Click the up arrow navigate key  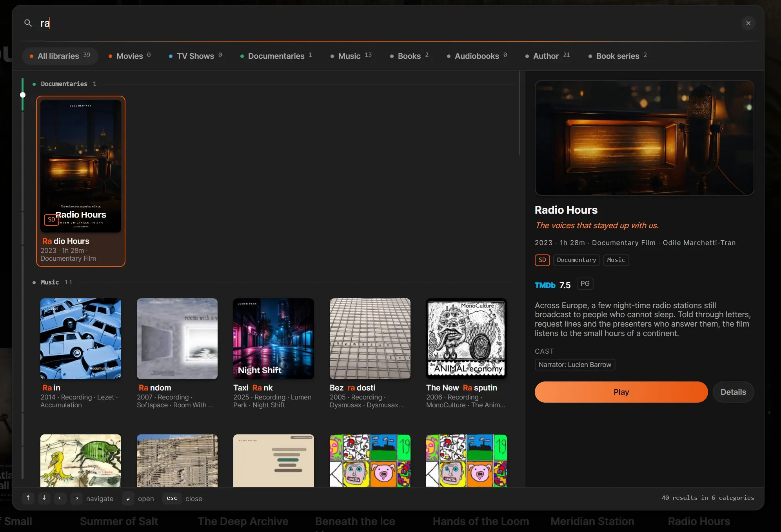[x=28, y=498]
